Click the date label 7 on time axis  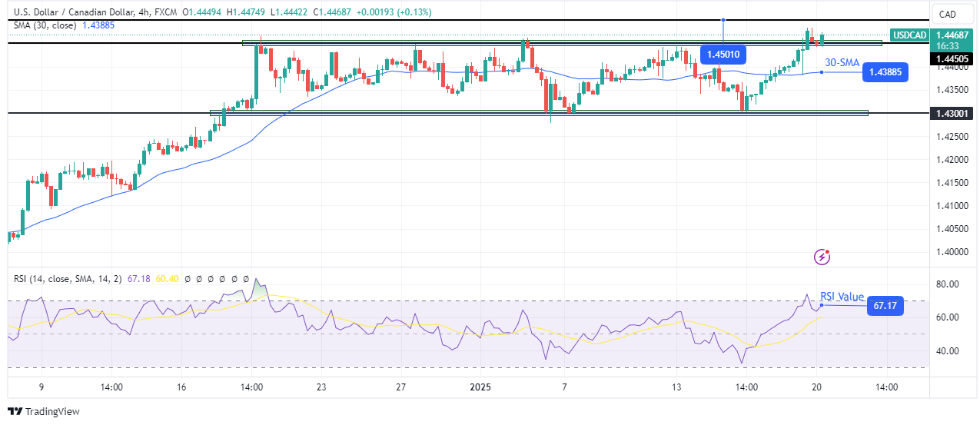click(564, 388)
